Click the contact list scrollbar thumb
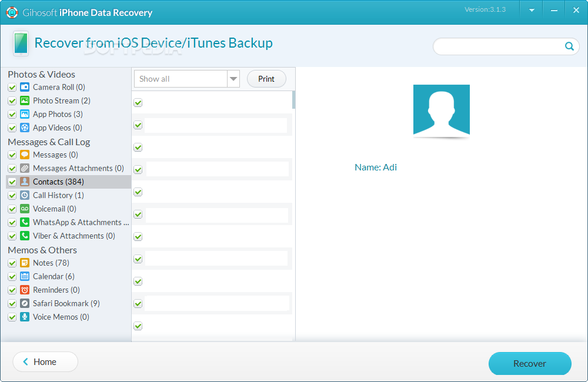Viewport: 588px width, 382px height. pos(293,100)
